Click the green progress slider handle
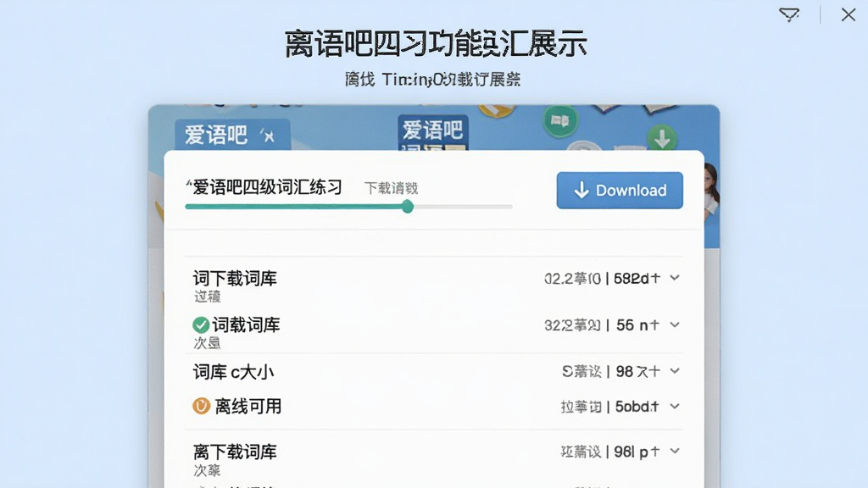The image size is (868, 488). 408,207
